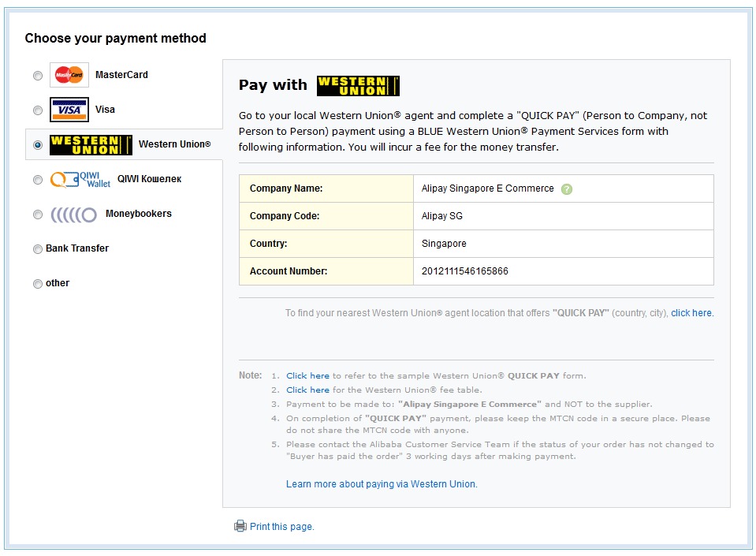Viewport: 756px width, 556px height.
Task: Click the printer icon
Action: 240,526
